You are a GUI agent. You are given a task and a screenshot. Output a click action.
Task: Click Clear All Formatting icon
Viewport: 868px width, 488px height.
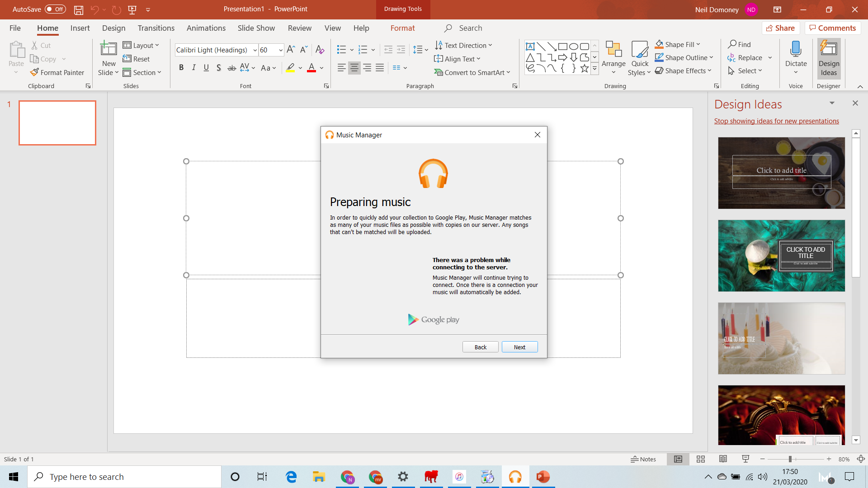click(320, 49)
